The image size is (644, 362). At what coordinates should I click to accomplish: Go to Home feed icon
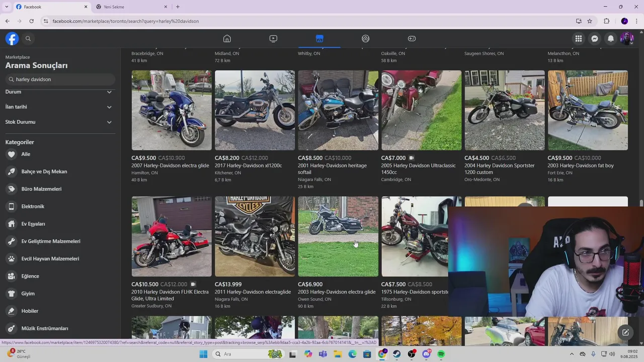[227, 39]
